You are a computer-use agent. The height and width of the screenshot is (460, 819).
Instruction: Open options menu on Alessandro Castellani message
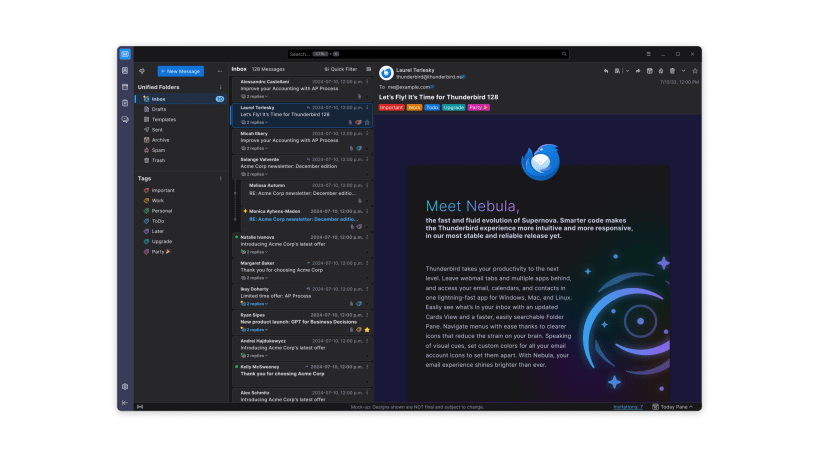click(x=367, y=82)
